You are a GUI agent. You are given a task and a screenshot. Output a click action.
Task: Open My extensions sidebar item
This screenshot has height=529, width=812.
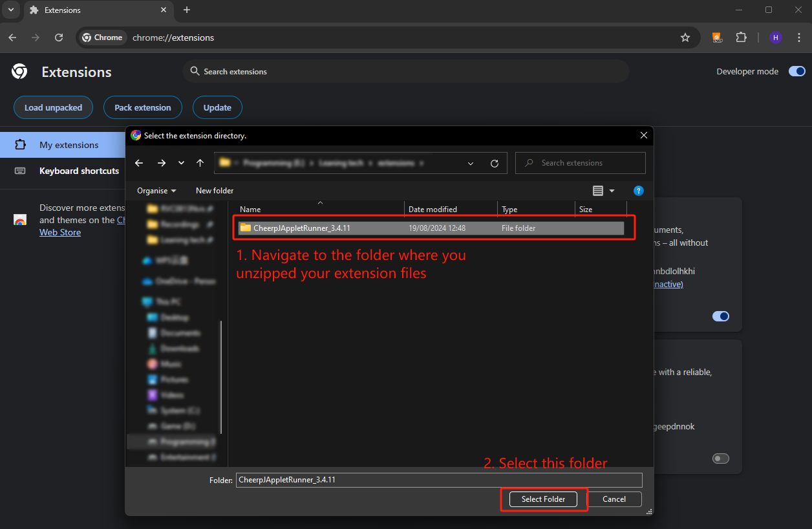[69, 145]
